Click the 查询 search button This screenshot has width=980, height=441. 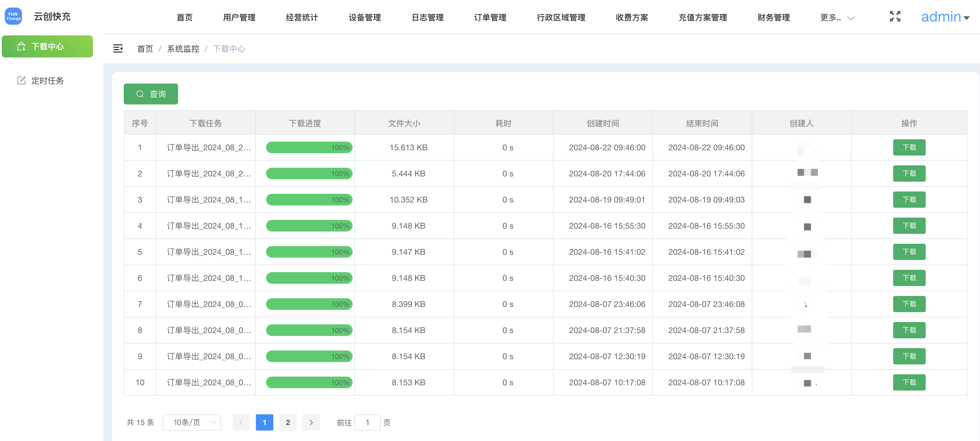(151, 94)
